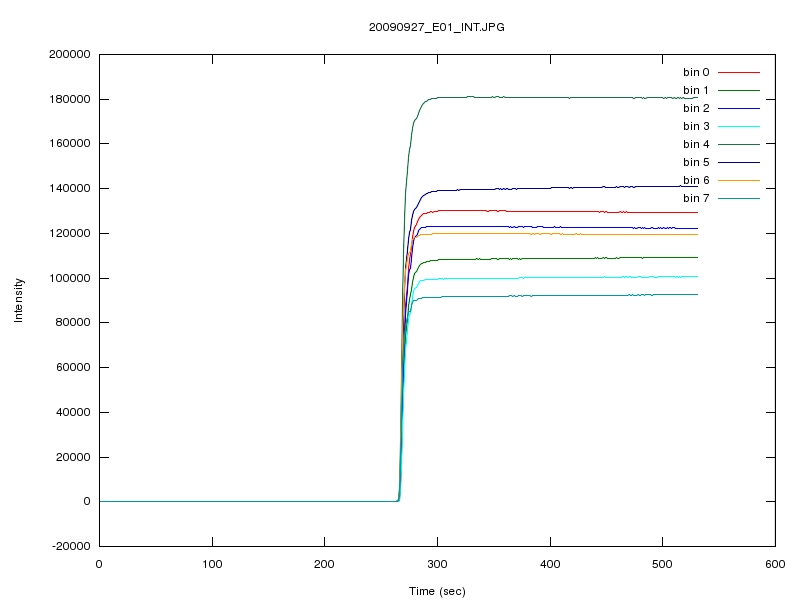The image size is (800, 600).
Task: Click the 200000 y-axis tick label
Action: pyautogui.click(x=69, y=54)
